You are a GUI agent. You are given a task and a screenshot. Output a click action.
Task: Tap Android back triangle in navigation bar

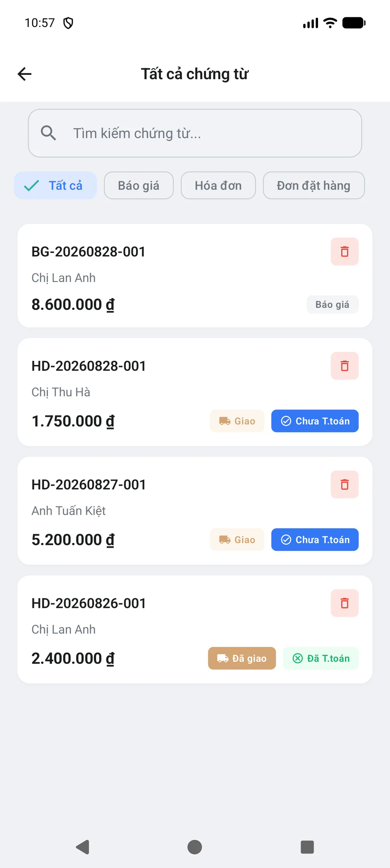[82, 847]
